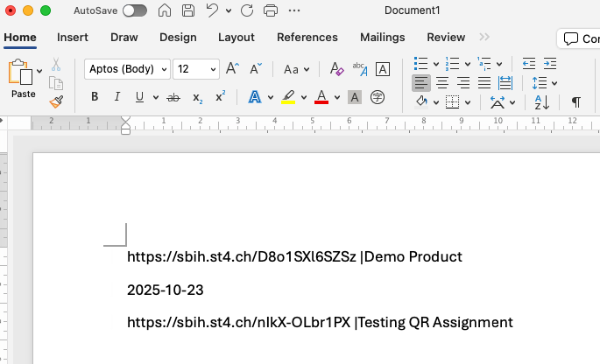The image size is (600, 364).
Task: Click the Subscript icon
Action: point(198,97)
